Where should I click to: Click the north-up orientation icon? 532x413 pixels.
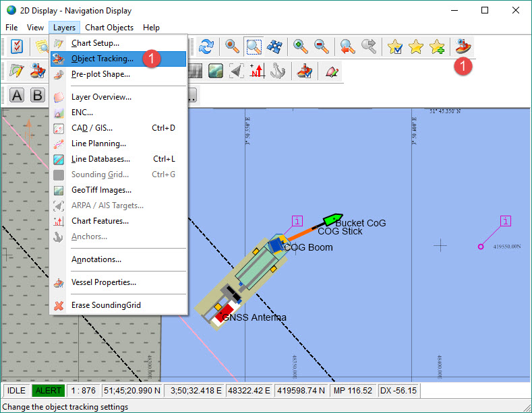tap(257, 71)
